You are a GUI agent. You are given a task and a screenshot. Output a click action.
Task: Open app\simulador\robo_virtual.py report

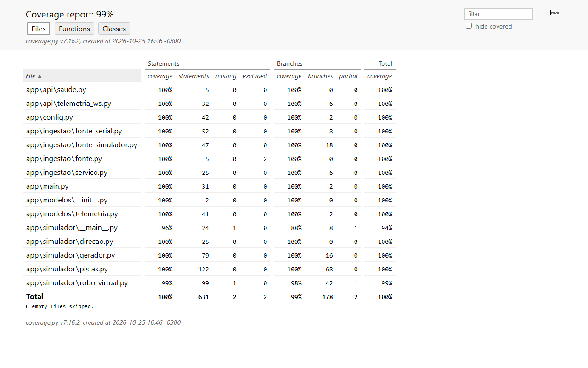[77, 283]
